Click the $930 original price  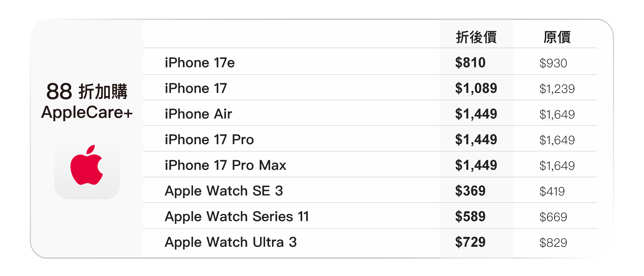553,63
